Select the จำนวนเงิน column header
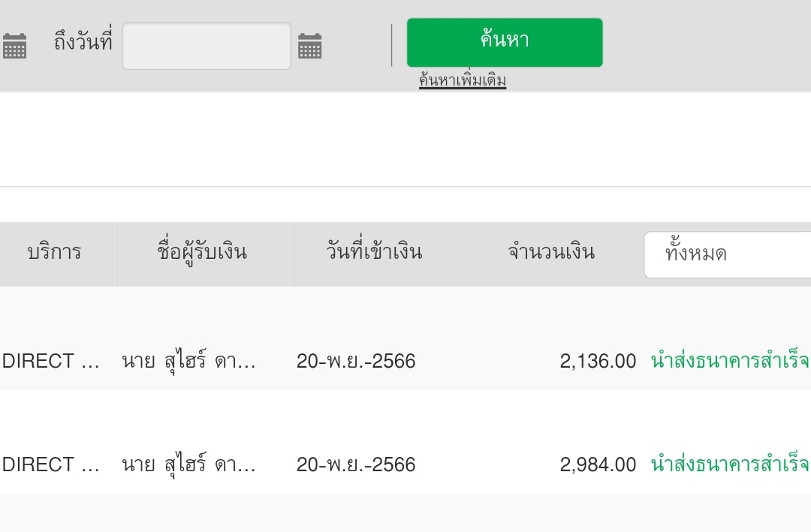 tap(551, 252)
